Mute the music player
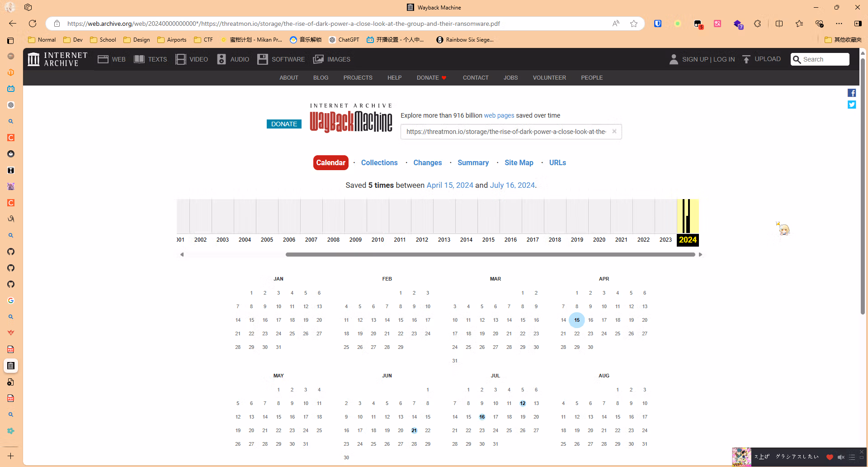 [841, 457]
